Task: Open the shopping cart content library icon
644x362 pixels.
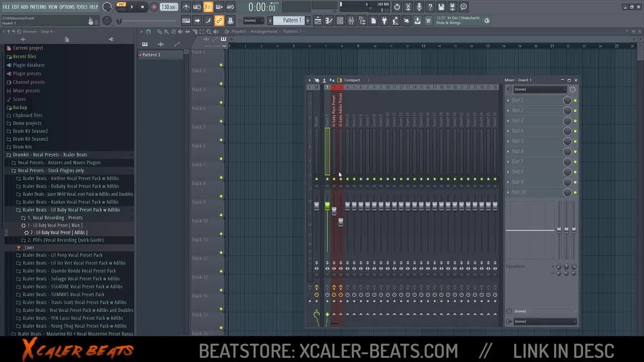Action: (x=429, y=21)
